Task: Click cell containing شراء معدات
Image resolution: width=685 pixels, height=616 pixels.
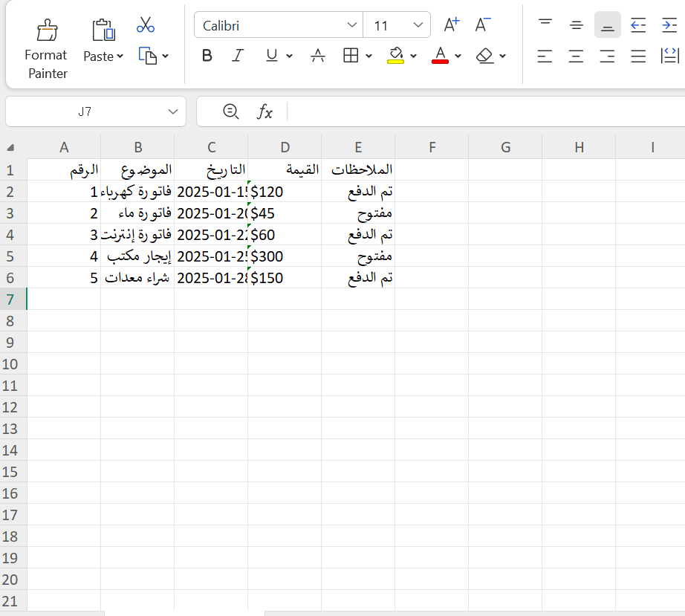Action: point(137,278)
